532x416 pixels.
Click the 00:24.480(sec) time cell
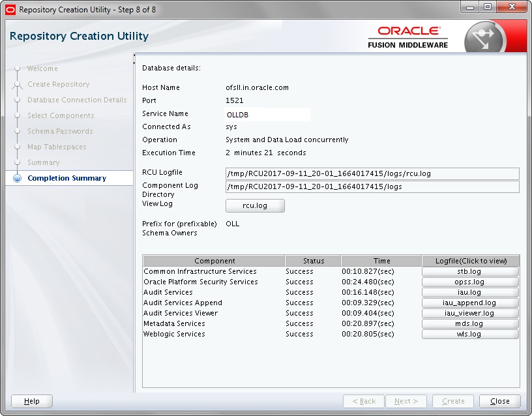coord(368,282)
